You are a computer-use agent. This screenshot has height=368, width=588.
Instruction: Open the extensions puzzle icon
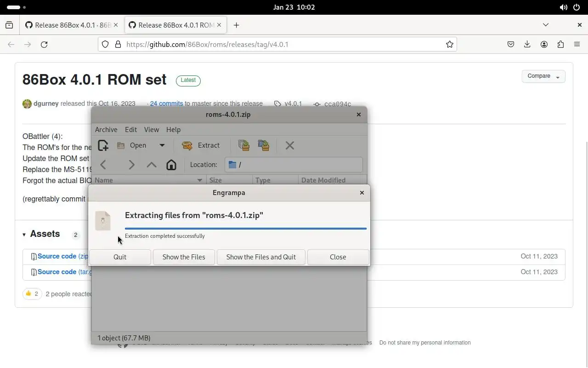pos(560,45)
